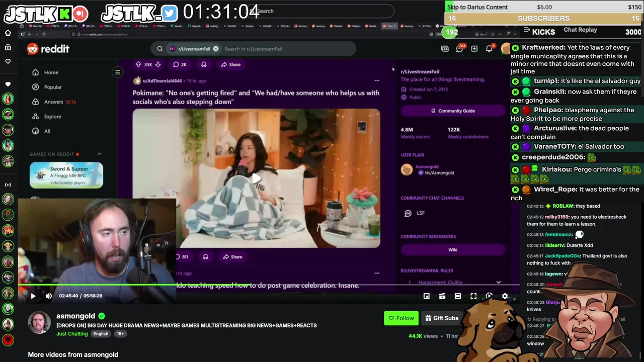
Task: Upvote the post with 33K score
Action: pos(138,64)
